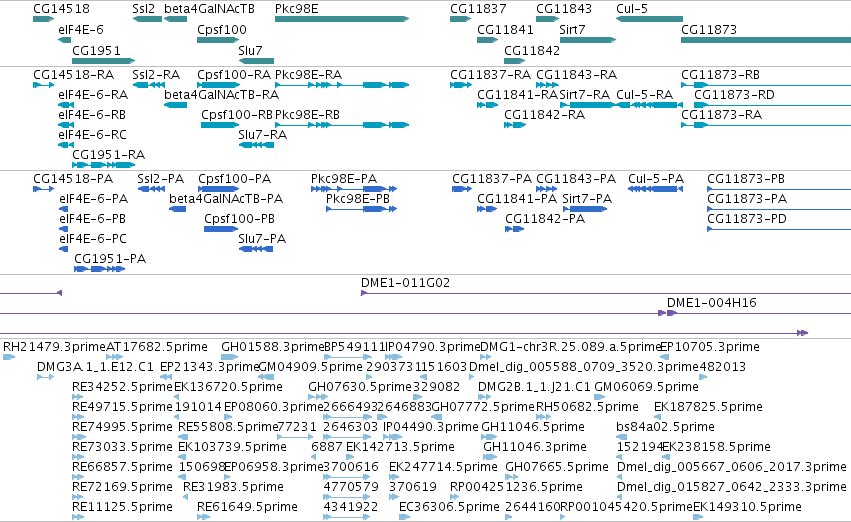The image size is (851, 522).
Task: Select the CG11837-PA protein label
Action: coord(492,179)
